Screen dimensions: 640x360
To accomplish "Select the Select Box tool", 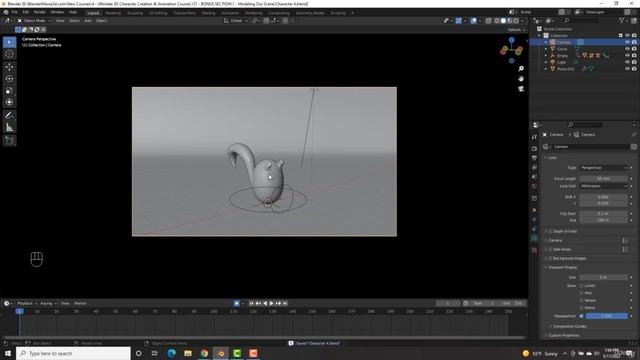I will pos(9,42).
